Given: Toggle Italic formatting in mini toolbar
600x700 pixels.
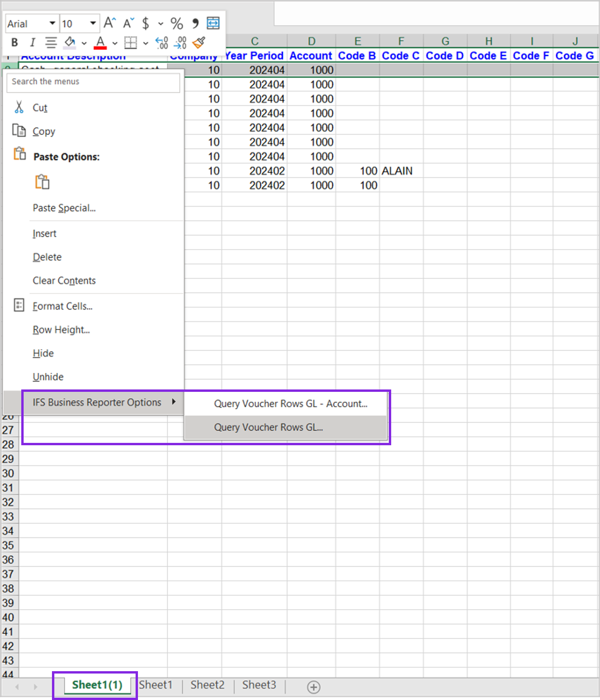Looking at the screenshot, I should [32, 43].
